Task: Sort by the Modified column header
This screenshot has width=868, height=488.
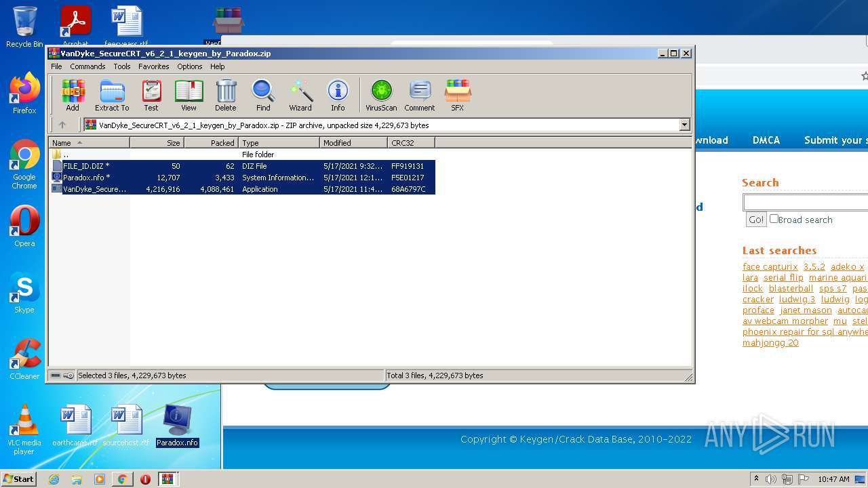Action: click(353, 143)
